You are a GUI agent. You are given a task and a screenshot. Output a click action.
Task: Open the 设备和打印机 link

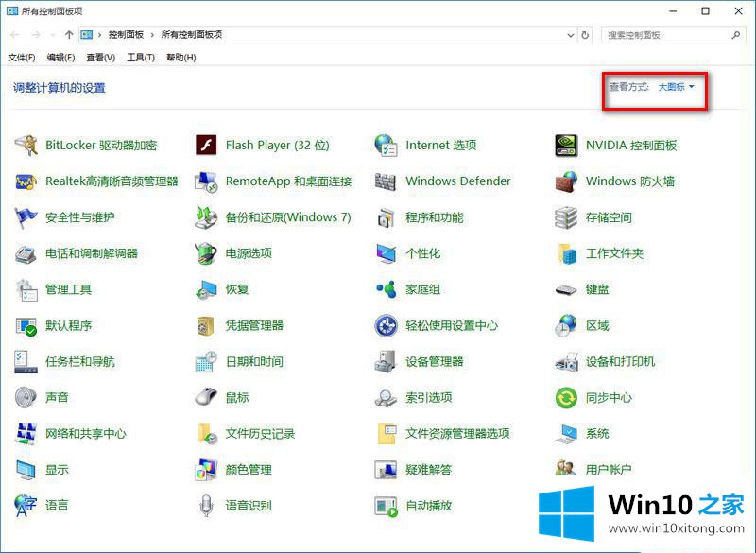pyautogui.click(x=620, y=362)
